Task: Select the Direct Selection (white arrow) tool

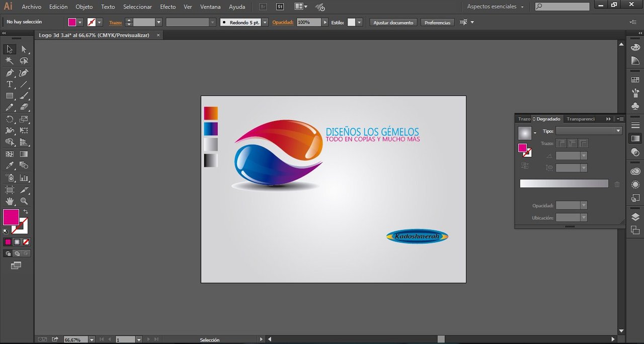Action: pyautogui.click(x=24, y=49)
